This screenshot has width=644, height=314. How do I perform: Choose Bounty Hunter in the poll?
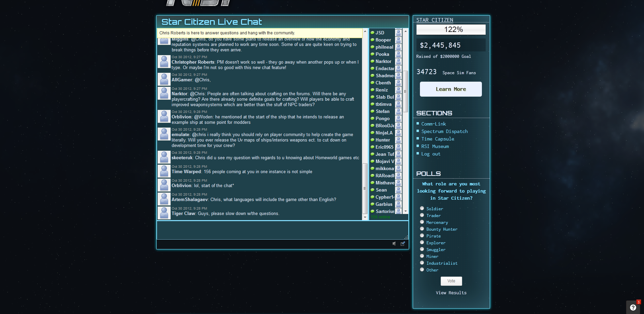pos(422,229)
